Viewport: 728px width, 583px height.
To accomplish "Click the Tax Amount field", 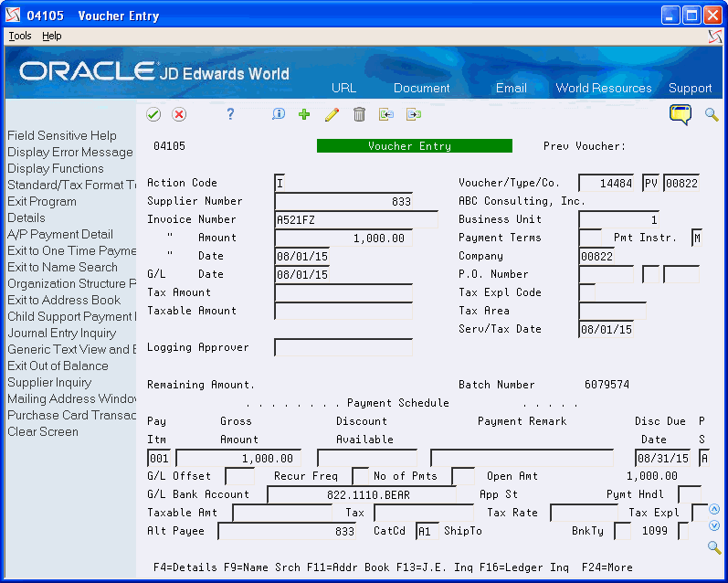I will point(343,292).
